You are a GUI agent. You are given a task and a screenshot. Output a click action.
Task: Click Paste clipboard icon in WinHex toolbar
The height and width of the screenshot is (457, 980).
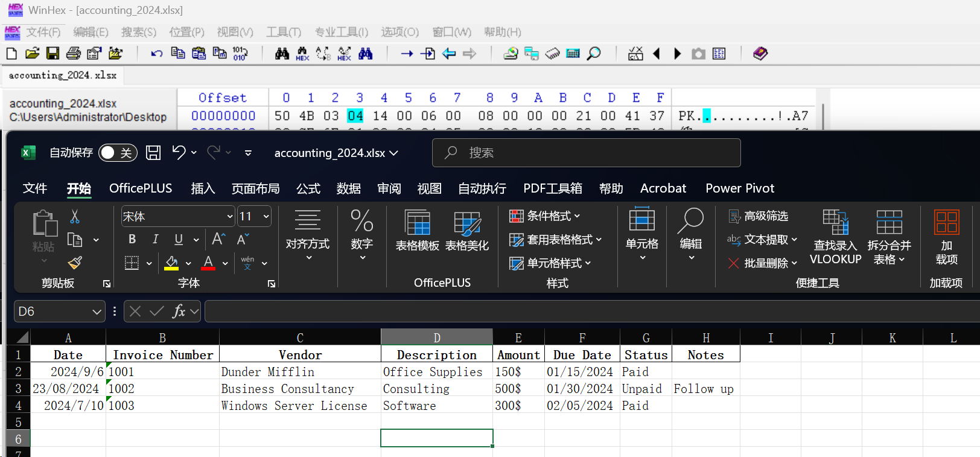199,53
